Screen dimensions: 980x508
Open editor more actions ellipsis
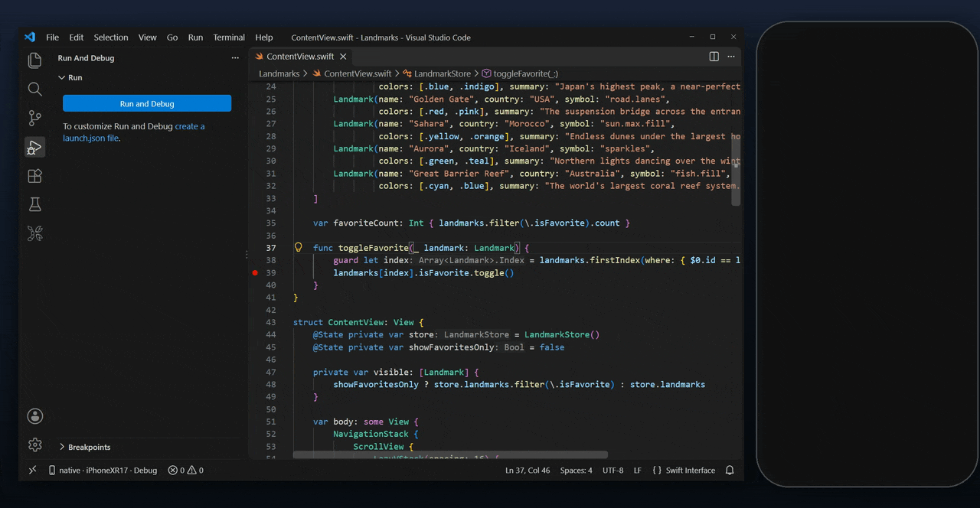pos(731,57)
